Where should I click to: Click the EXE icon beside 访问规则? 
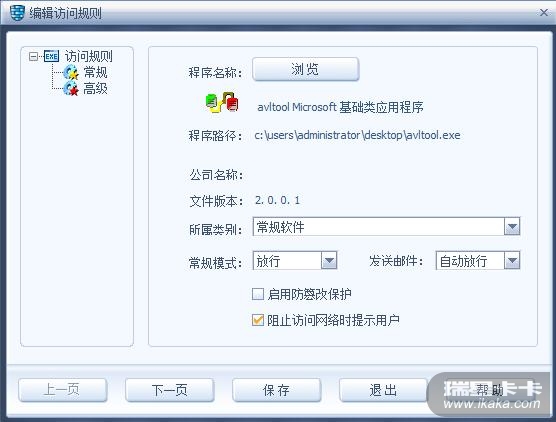[51, 56]
